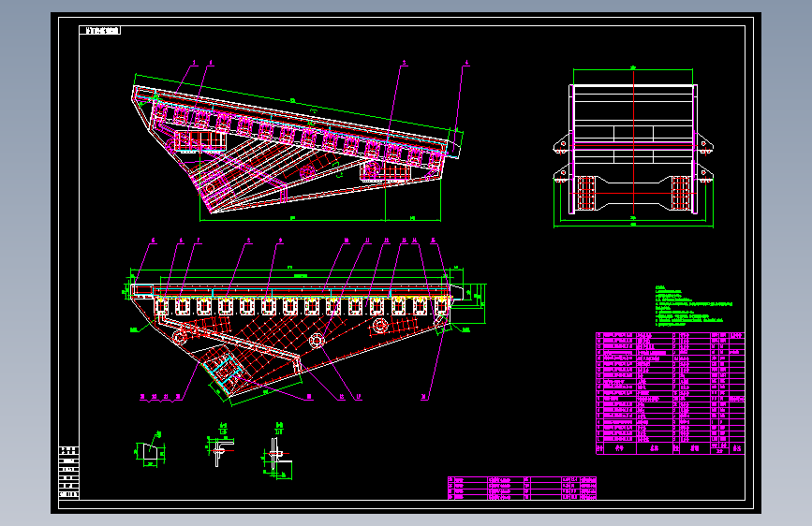Click the magenta parts list table
The image size is (812, 526).
coord(670,393)
